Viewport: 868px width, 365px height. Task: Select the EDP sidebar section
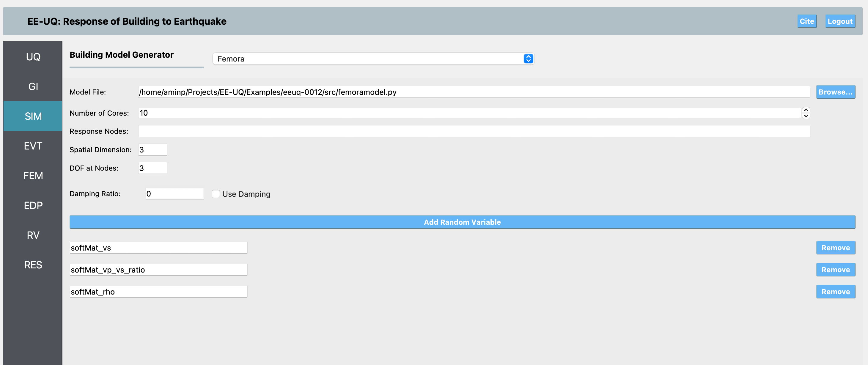[x=33, y=205]
